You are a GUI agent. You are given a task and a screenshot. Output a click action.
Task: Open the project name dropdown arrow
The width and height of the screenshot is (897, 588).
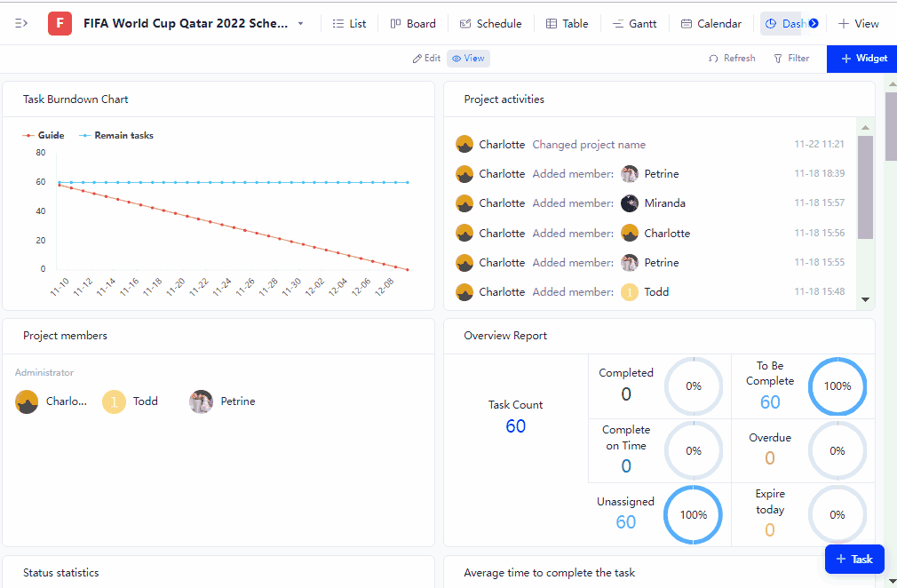tap(300, 24)
